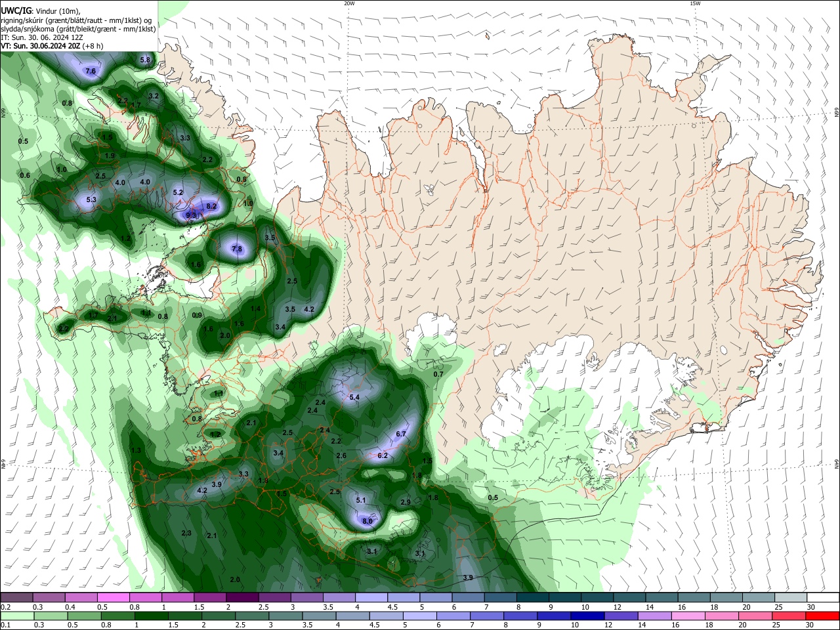Click the 2.9 precipitation value
Image resolution: width=840 pixels, height=630 pixels.
click(x=406, y=502)
